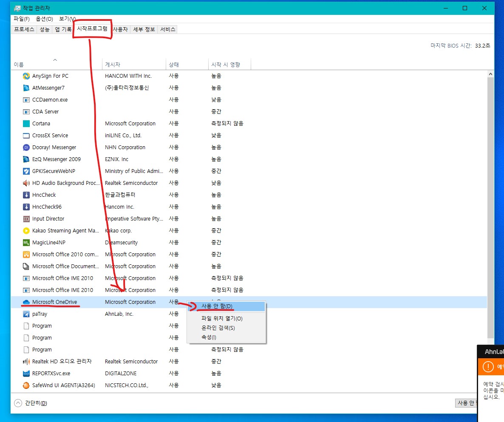This screenshot has height=422, width=504.
Task: Select the CCDaemon.exe icon
Action: pyautogui.click(x=26, y=100)
